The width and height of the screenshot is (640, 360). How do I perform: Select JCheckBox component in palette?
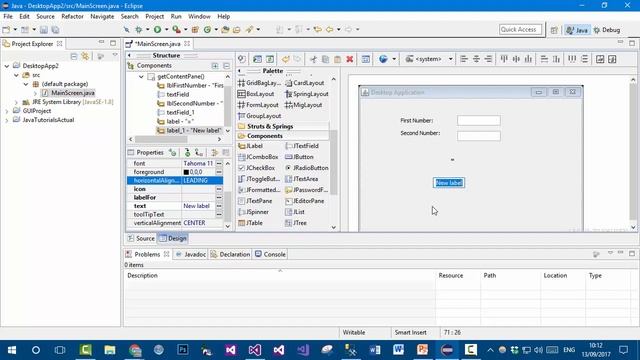(257, 168)
